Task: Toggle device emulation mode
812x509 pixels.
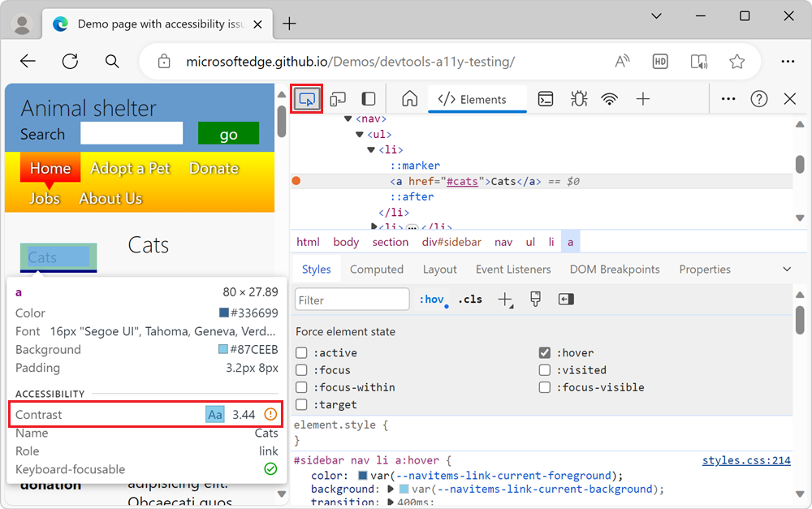Action: [338, 98]
